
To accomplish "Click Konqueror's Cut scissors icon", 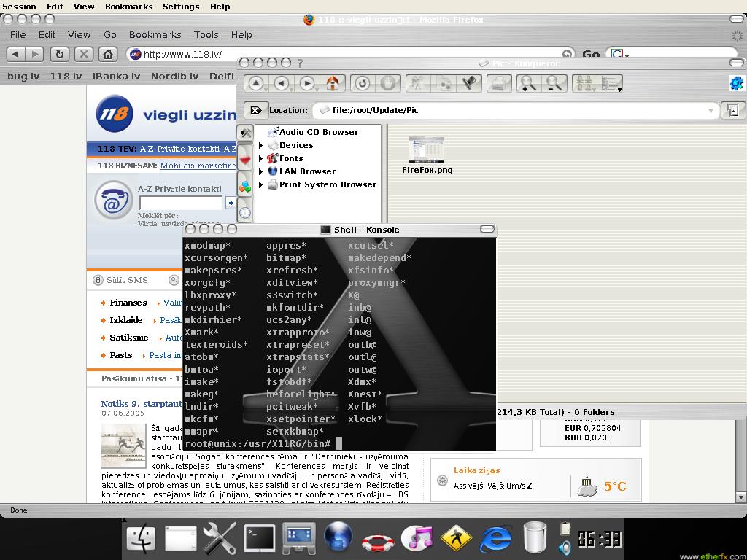I will [418, 83].
